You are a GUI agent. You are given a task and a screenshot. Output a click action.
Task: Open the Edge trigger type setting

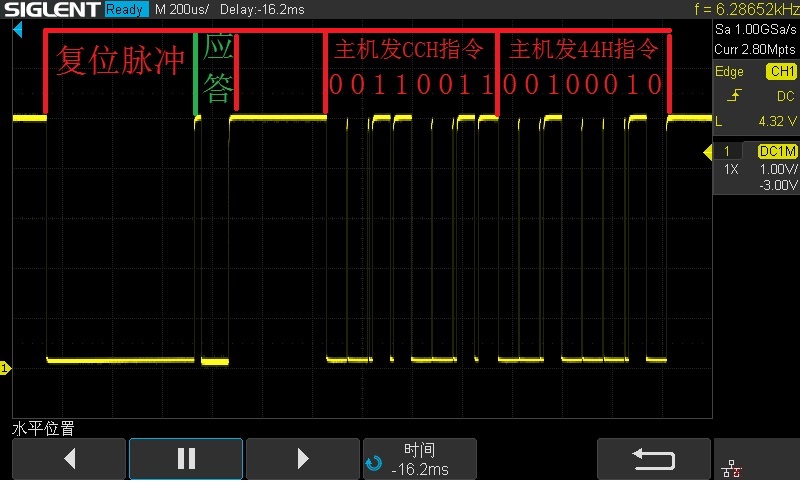pos(729,71)
